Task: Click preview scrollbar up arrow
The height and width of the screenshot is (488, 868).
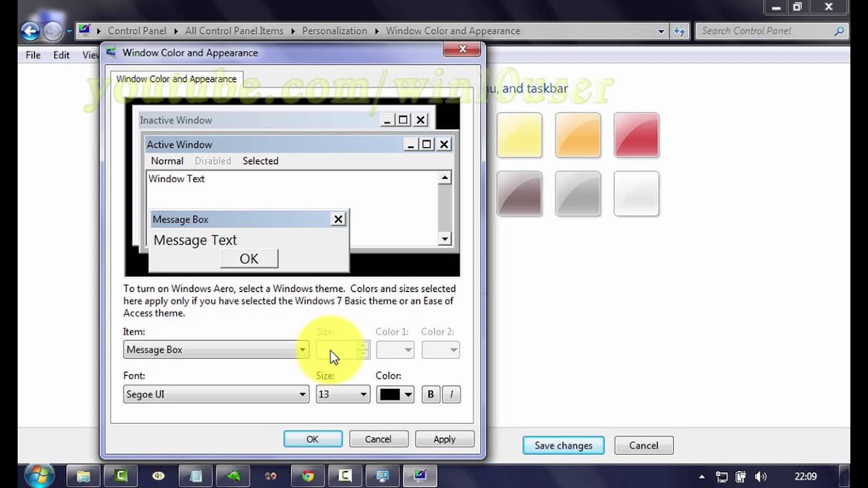Action: (445, 178)
